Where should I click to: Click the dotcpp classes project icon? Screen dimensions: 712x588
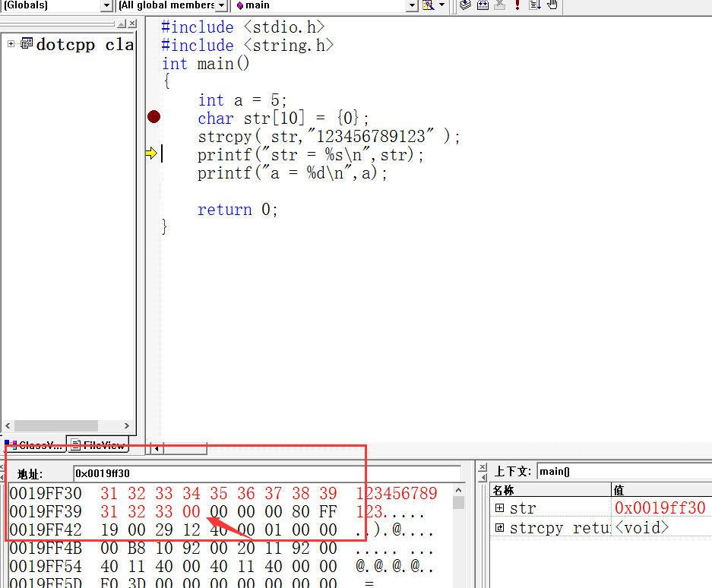[x=27, y=44]
